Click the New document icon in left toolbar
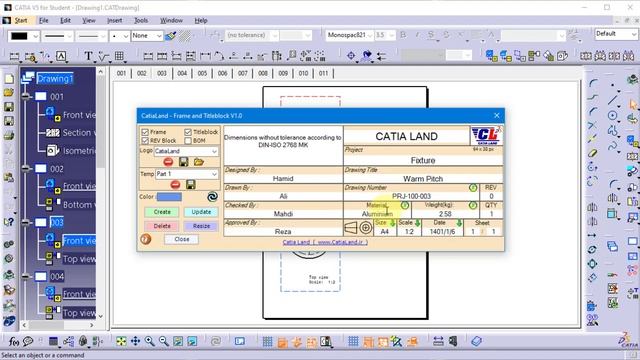This screenshot has width=640, height=360. tap(9, 79)
